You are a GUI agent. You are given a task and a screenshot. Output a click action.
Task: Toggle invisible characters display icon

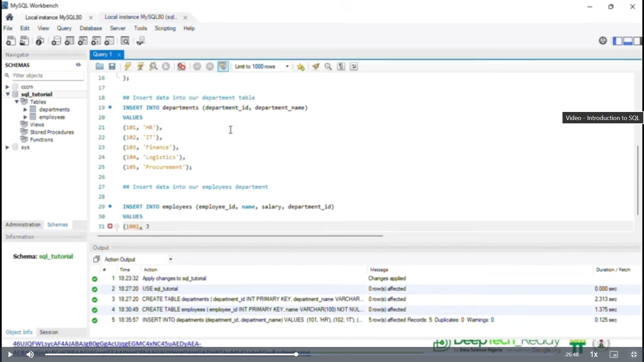tap(341, 66)
